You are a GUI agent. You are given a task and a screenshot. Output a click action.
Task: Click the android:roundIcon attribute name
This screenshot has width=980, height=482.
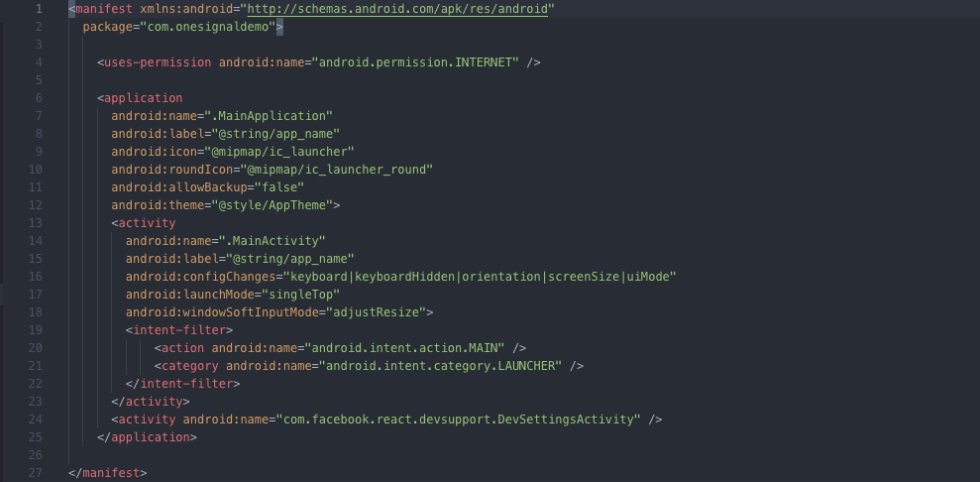click(x=171, y=170)
